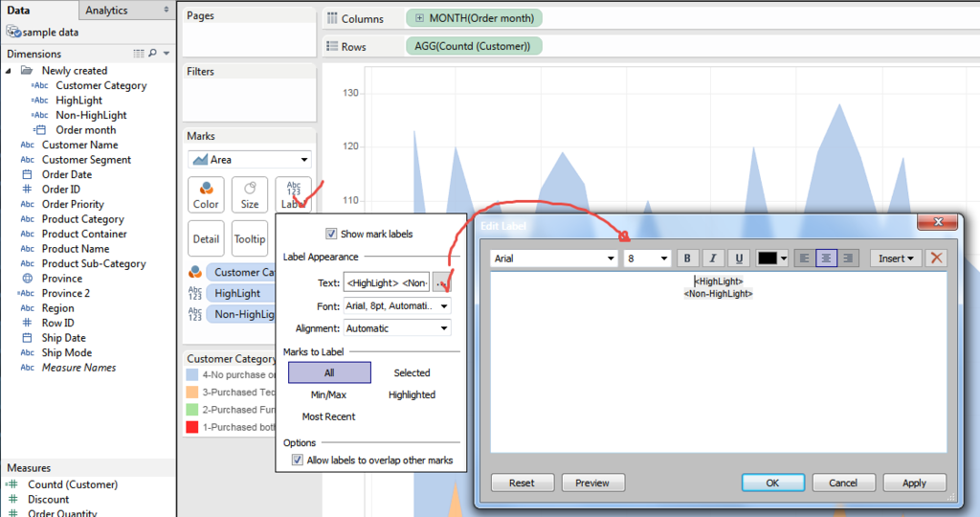This screenshot has width=980, height=517.
Task: Click the sample data source icon
Action: (13, 32)
